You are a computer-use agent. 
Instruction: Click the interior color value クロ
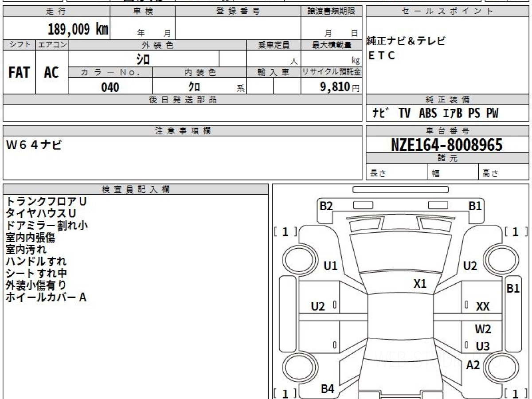[x=194, y=87]
